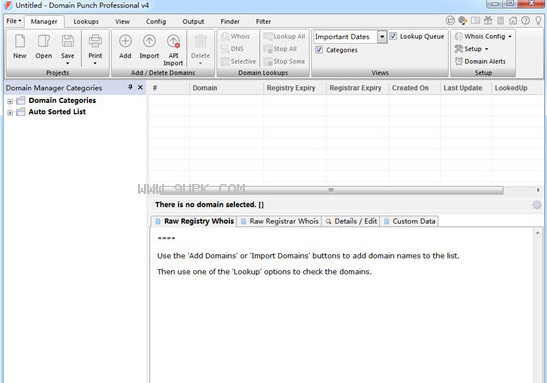The image size is (547, 383).
Task: Click the gear icon beside domain selected message
Action: tap(537, 205)
